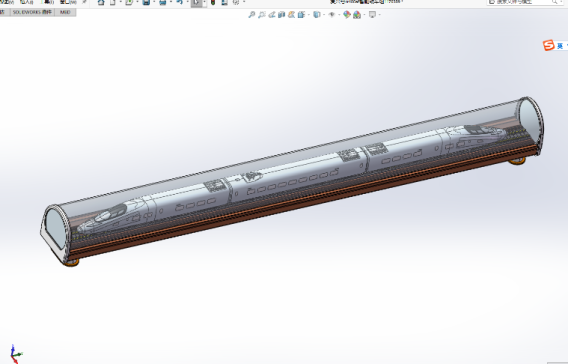Viewport: 568px width, 364px height.
Task: Switch to the MBD tab
Action: point(65,12)
